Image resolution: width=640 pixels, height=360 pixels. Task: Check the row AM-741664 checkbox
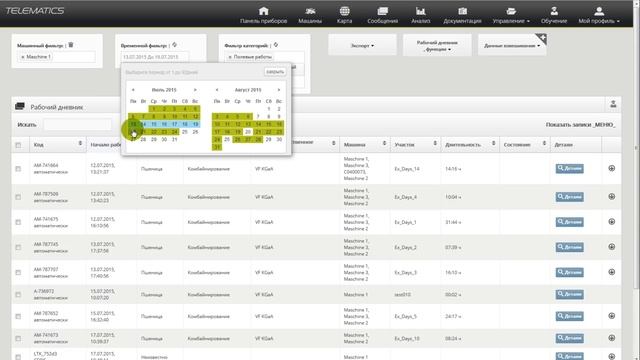(x=18, y=169)
